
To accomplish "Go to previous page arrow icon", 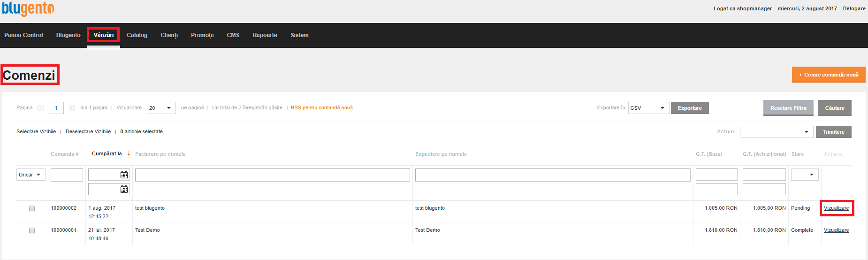I will click(40, 108).
